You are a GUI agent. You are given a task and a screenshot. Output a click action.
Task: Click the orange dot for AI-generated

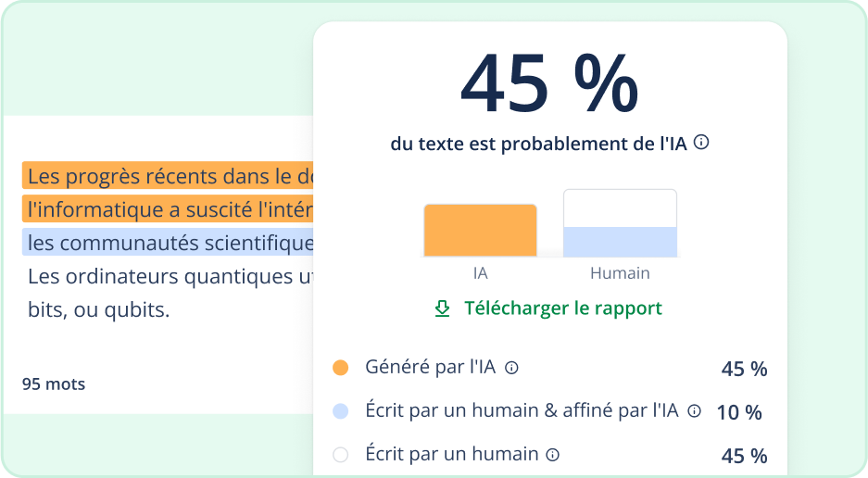coord(340,368)
